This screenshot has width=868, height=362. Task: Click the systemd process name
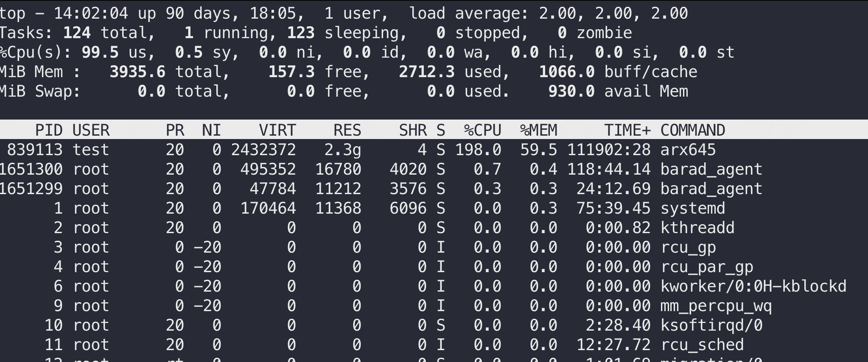click(692, 208)
